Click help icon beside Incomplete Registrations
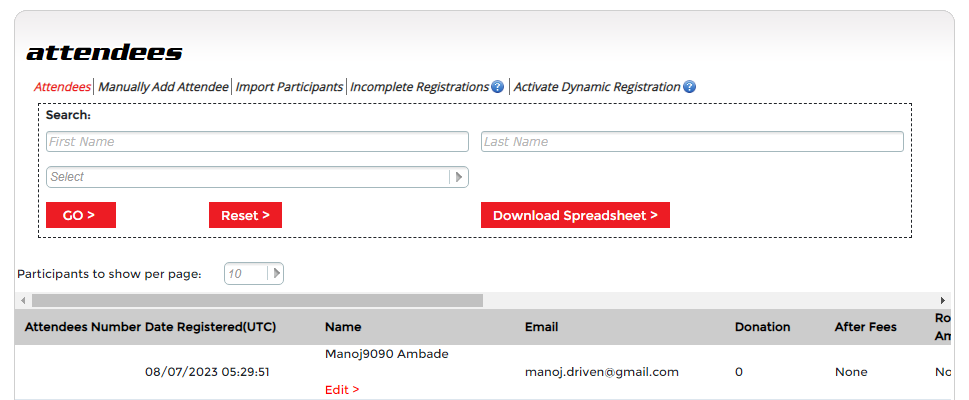The width and height of the screenshot is (969, 400). 497,87
